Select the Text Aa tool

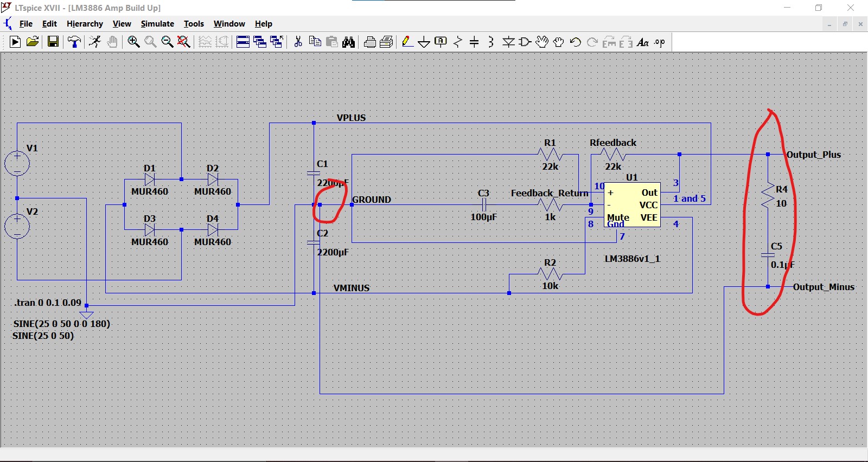643,42
